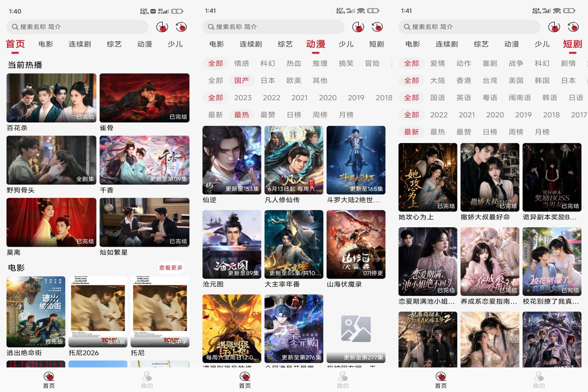Open 仙逆 anime poster

(x=232, y=160)
